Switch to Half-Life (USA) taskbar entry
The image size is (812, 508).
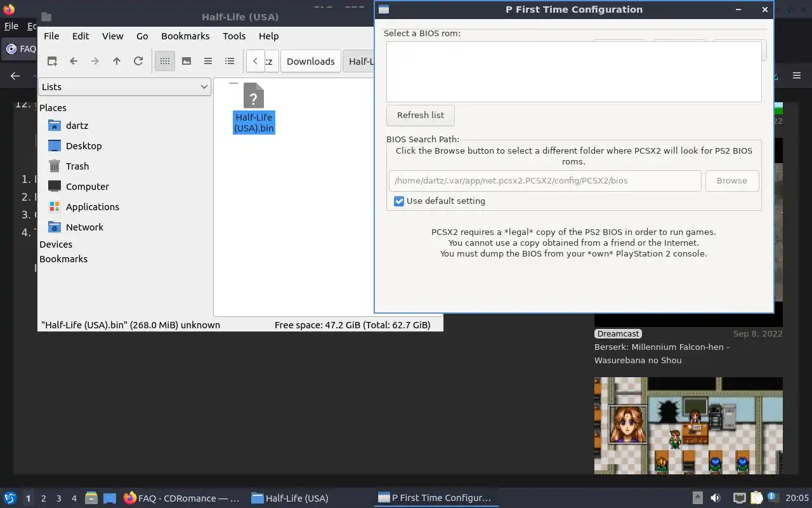[290, 498]
